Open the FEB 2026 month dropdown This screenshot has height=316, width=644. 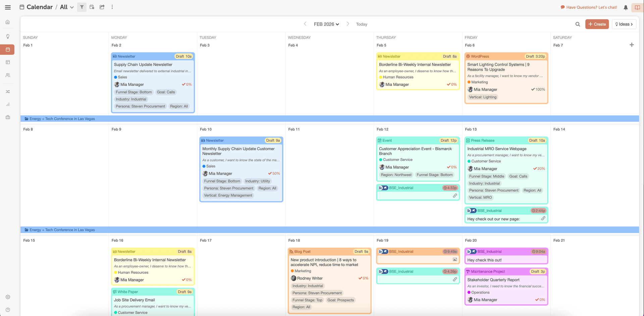click(x=326, y=24)
